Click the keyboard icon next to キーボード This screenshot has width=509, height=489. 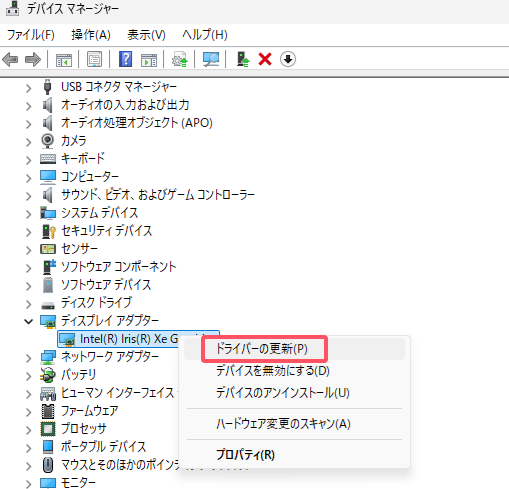[x=48, y=159]
